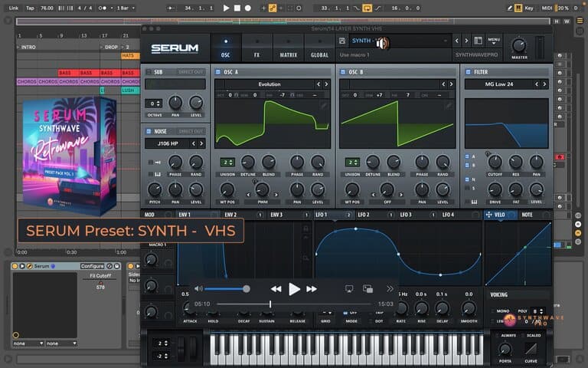This screenshot has height=368, width=588.
Task: Toggle filter routing for sub S
Action: click(x=467, y=188)
